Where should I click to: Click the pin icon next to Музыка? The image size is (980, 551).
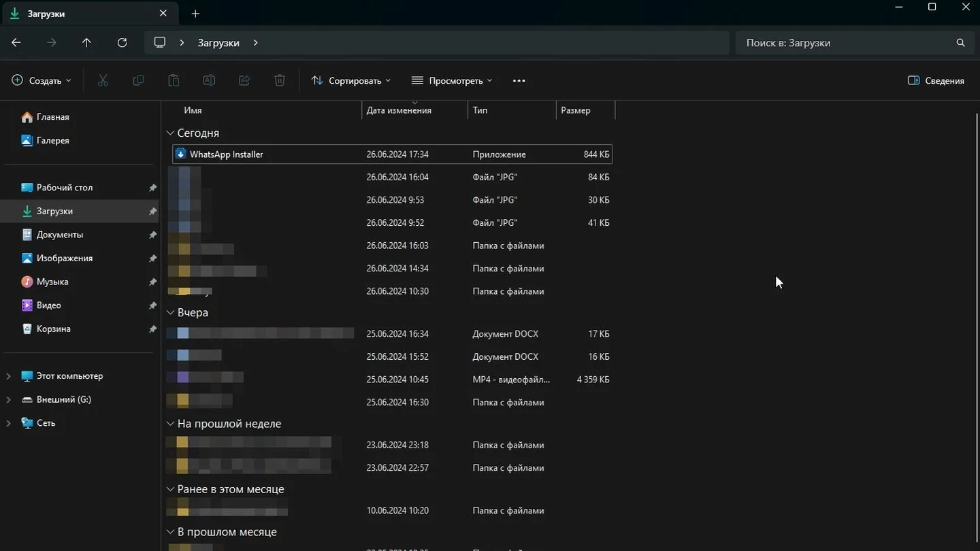point(152,282)
